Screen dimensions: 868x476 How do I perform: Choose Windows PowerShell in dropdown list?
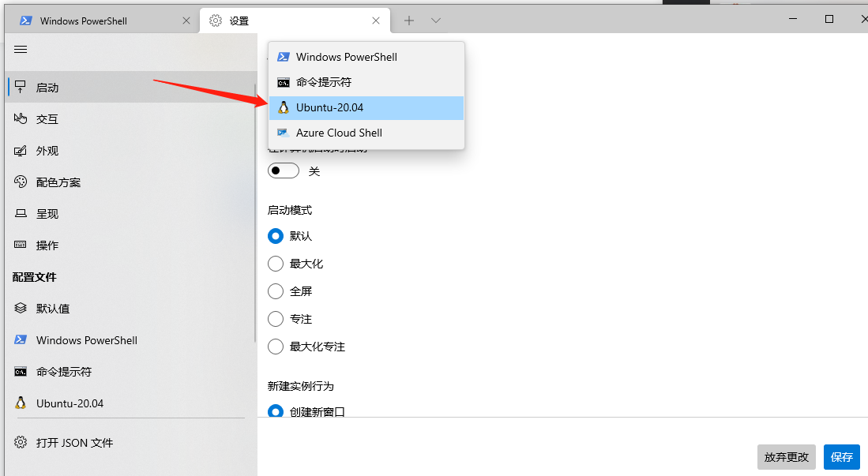coord(366,57)
